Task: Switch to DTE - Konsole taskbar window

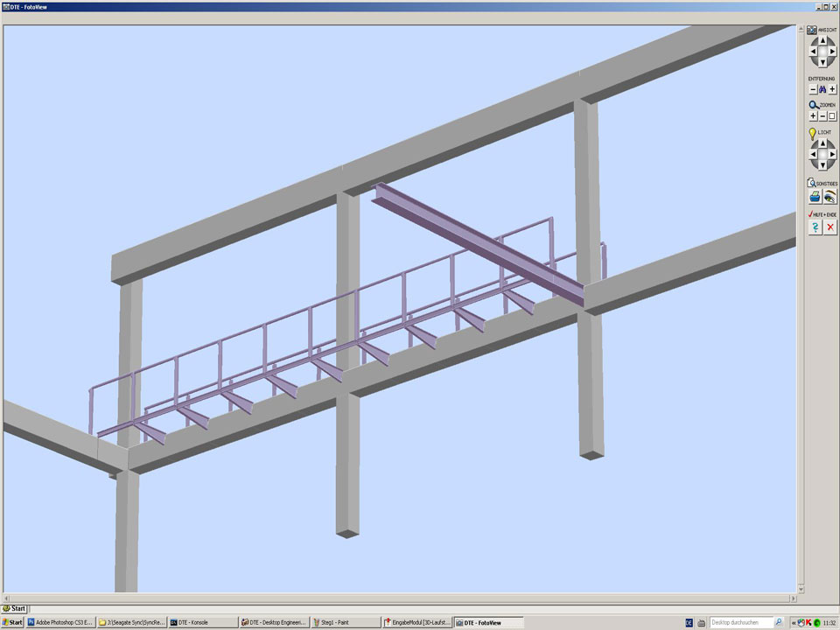Action: 201,622
